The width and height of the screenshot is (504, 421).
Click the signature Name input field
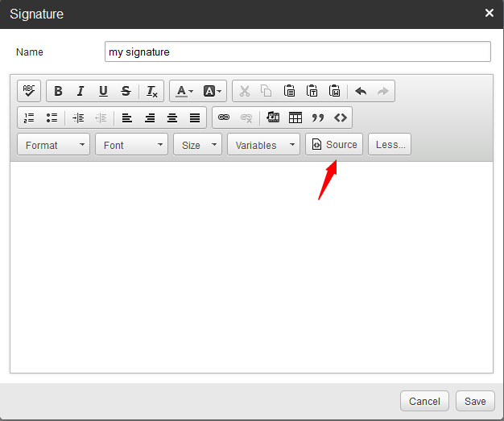coord(297,52)
